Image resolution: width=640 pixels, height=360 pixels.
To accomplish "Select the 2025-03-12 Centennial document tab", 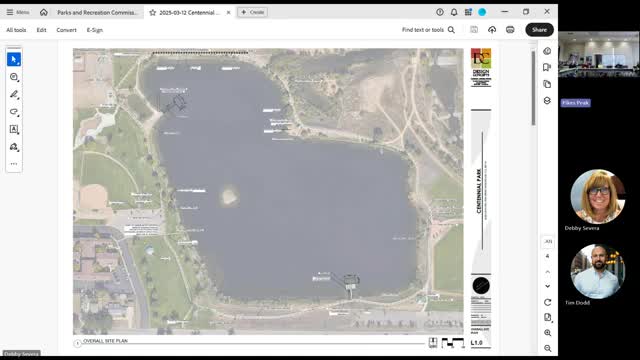I will pos(189,13).
